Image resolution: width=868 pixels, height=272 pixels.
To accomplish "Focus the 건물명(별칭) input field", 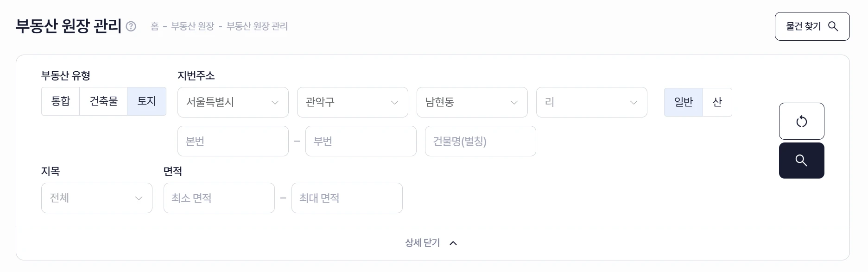I will point(481,141).
